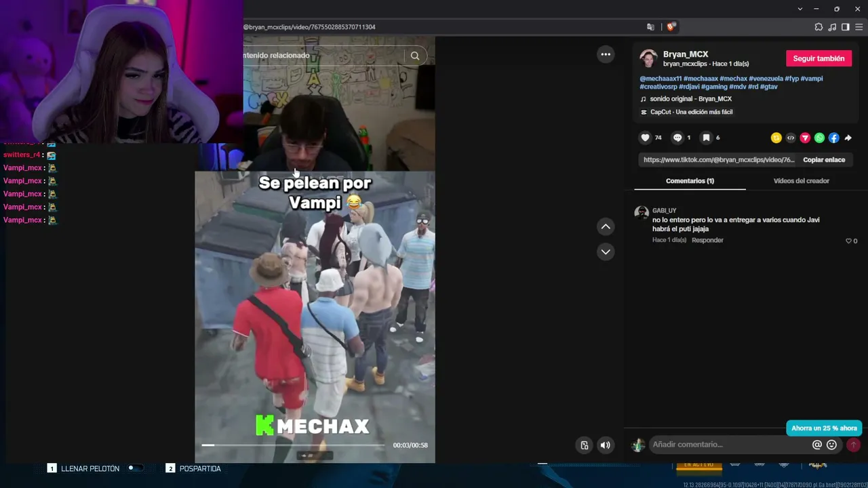Switch to the Comentarios (1) tab
Screen dimensions: 868x488
pos(690,181)
